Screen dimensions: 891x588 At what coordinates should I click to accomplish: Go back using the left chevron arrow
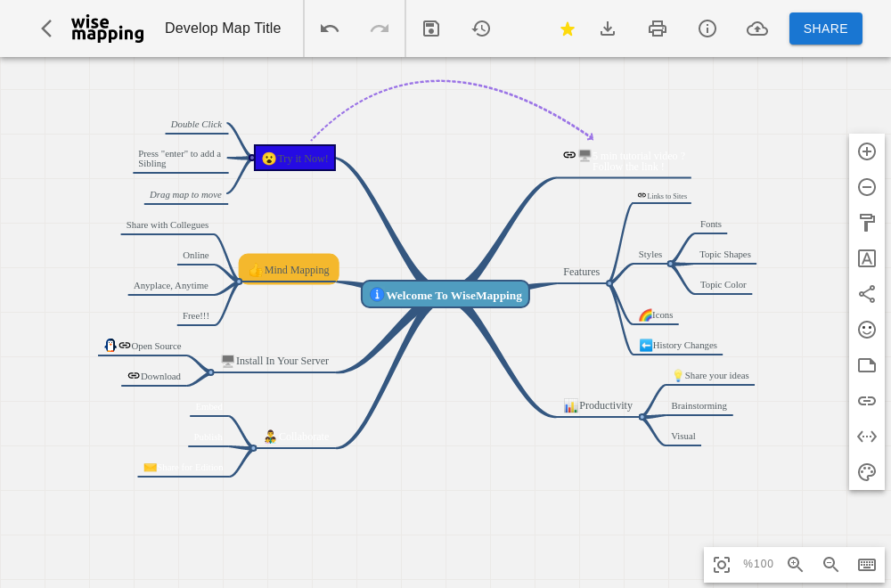click(x=46, y=29)
